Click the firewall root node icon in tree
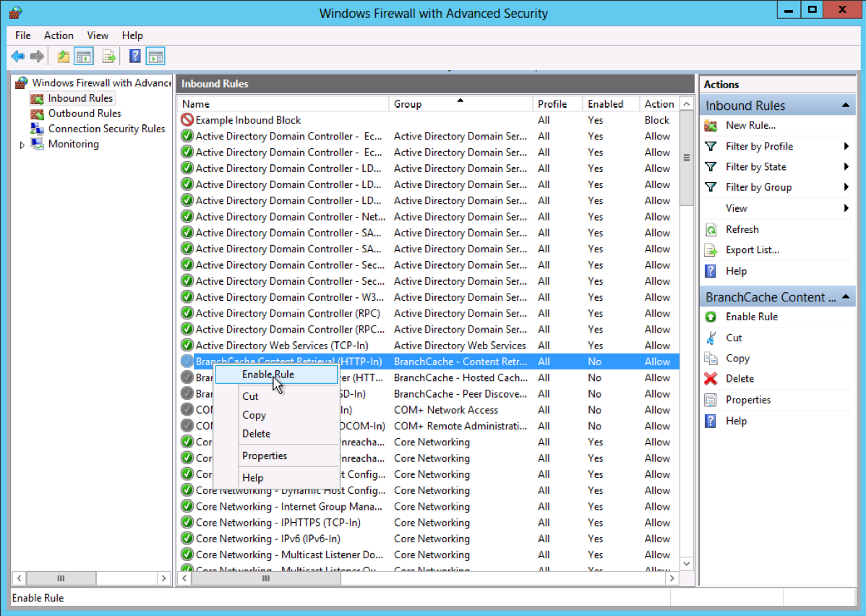The image size is (866, 616). point(21,83)
